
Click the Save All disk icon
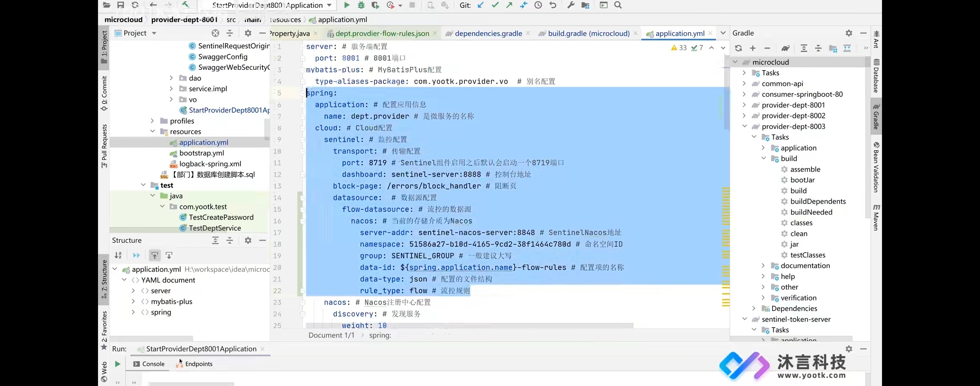pos(120,5)
